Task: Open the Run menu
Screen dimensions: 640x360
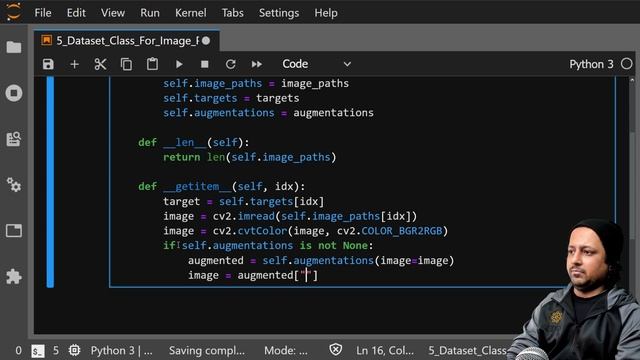Action: pyautogui.click(x=150, y=13)
